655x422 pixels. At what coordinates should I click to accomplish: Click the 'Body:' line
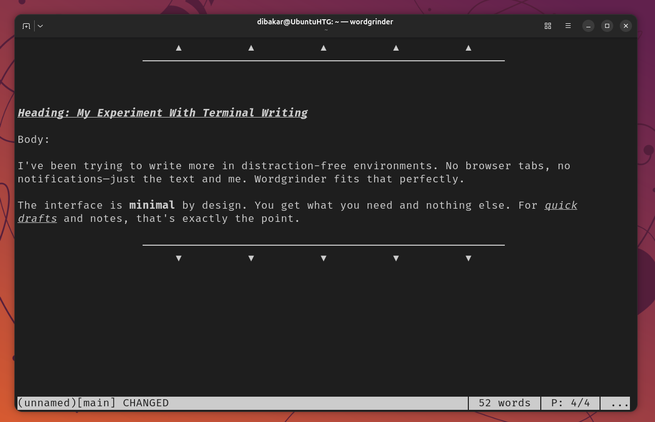[33, 139]
